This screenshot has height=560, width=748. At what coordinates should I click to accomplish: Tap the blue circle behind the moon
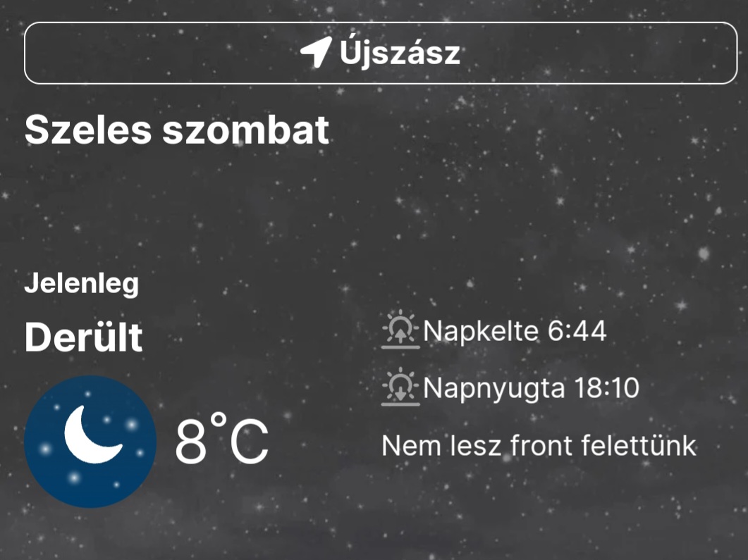click(x=90, y=442)
